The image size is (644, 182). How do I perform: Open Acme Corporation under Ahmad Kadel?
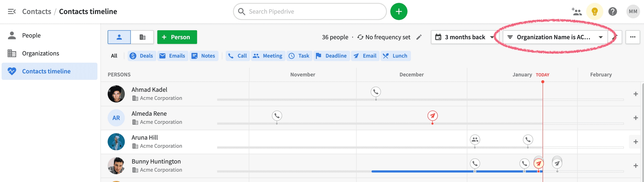(x=161, y=98)
